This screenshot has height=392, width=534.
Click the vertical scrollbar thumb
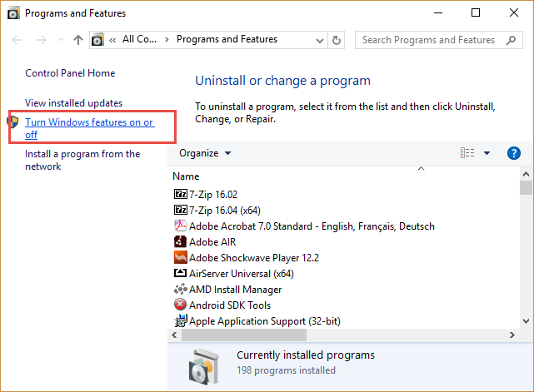(527, 187)
